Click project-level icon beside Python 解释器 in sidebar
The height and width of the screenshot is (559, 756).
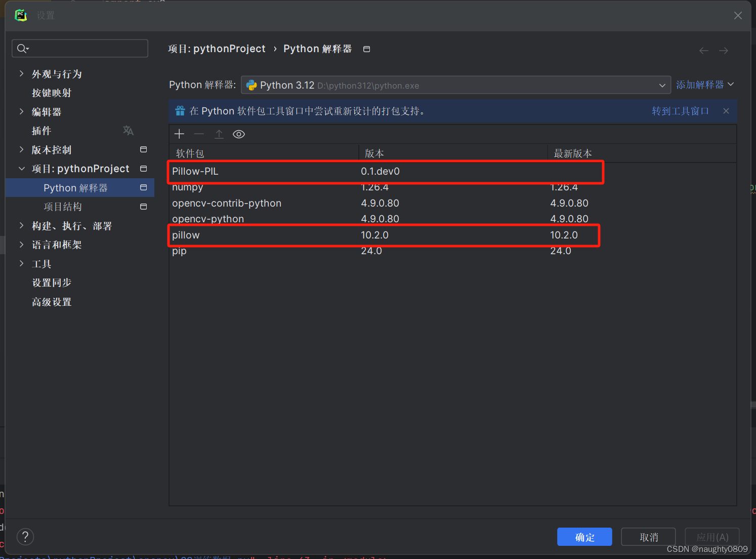tap(144, 188)
